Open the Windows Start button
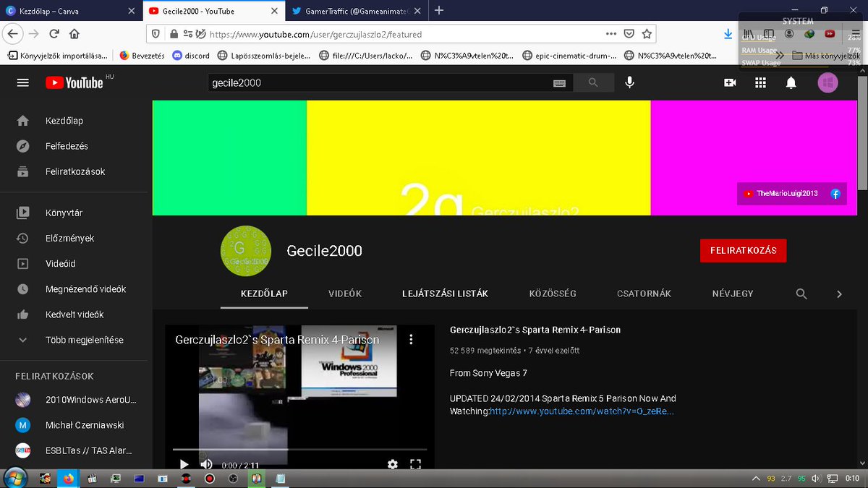This screenshot has width=868, height=488. click(x=14, y=478)
